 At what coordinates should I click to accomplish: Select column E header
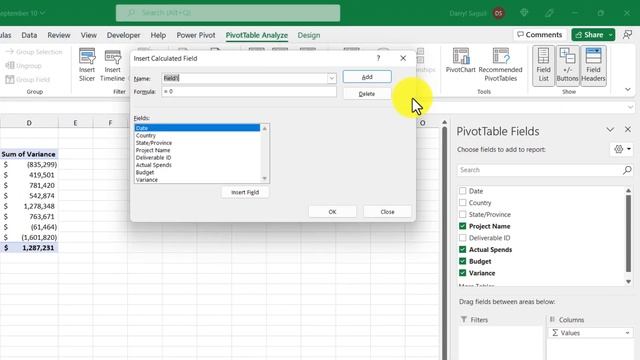[x=76, y=123]
